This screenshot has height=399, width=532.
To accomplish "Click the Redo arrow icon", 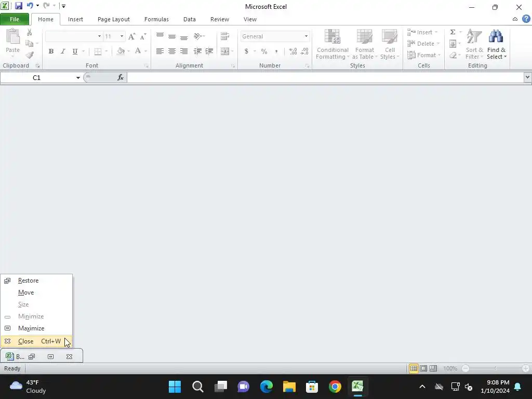I will (x=46, y=6).
